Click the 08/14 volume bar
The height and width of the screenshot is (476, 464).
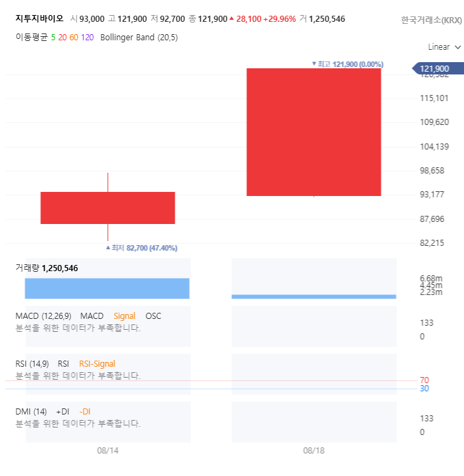(107, 288)
